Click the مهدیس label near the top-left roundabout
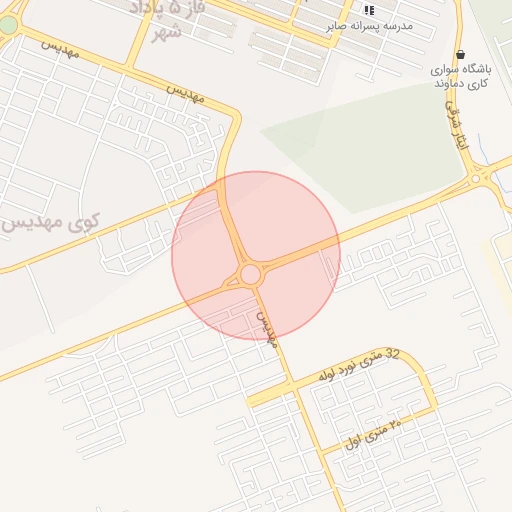Viewport: 512px width, 512px height. 60,50
